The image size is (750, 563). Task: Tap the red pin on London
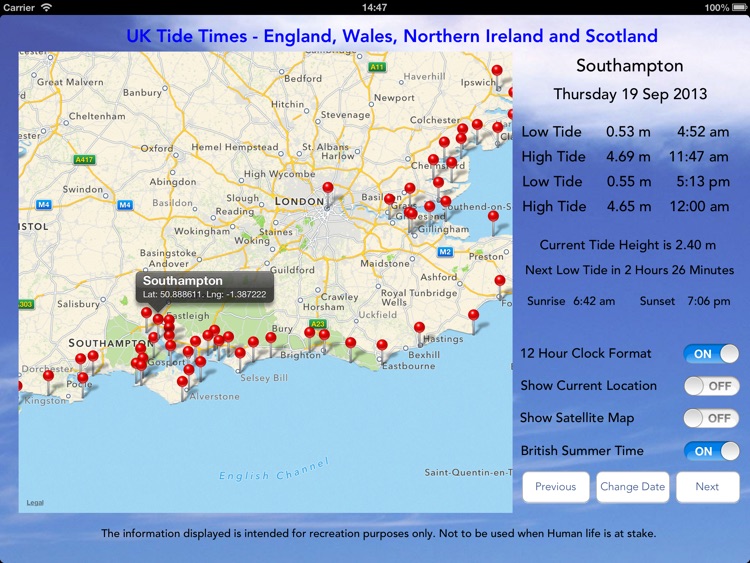[328, 188]
